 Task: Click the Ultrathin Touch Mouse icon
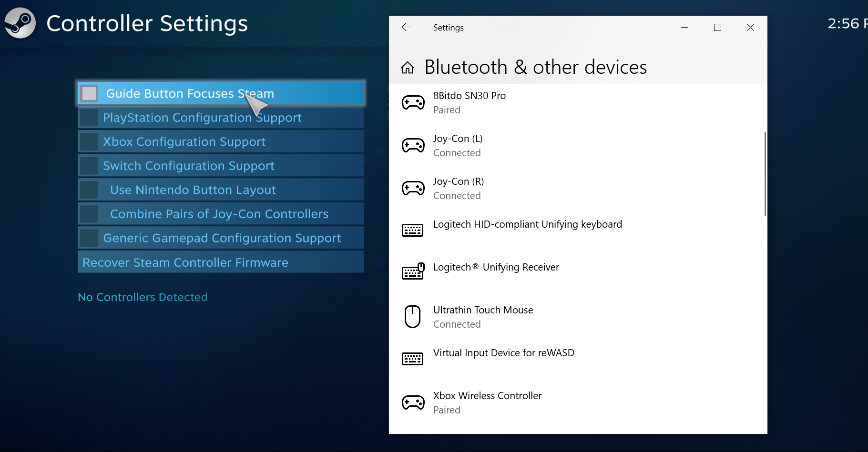coord(413,317)
